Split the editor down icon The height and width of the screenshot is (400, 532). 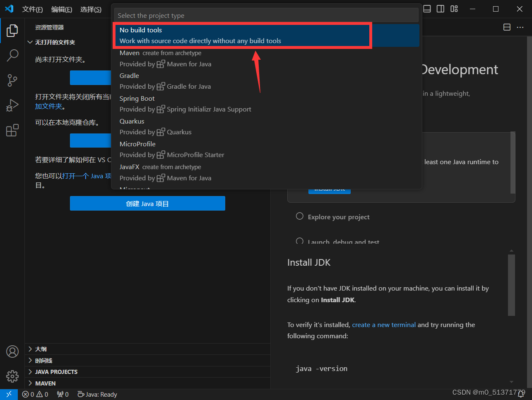pyautogui.click(x=507, y=27)
